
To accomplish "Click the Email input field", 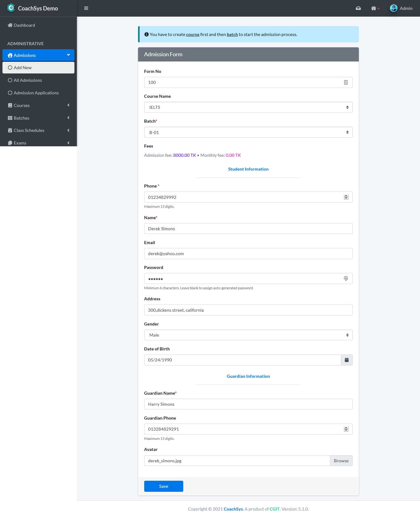I will [248, 254].
